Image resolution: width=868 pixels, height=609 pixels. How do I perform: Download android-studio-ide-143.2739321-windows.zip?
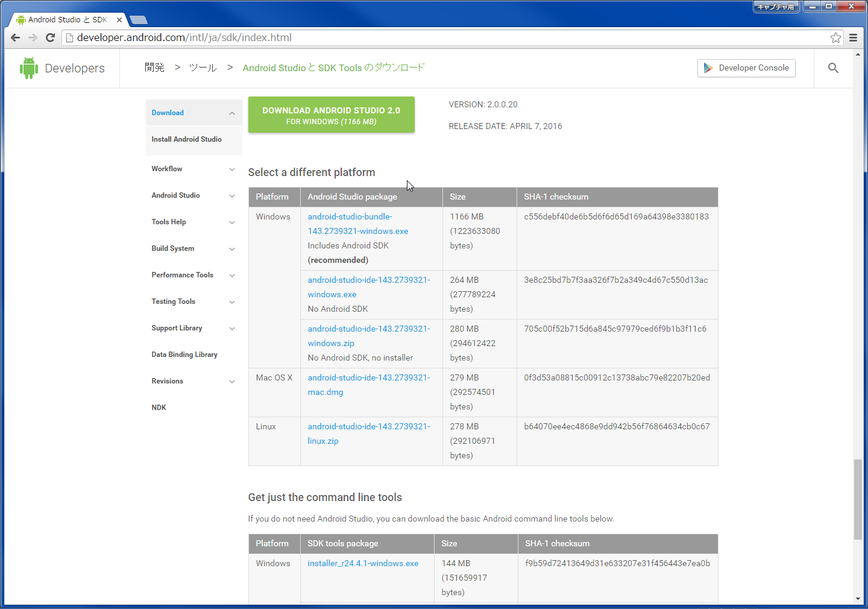pos(369,336)
